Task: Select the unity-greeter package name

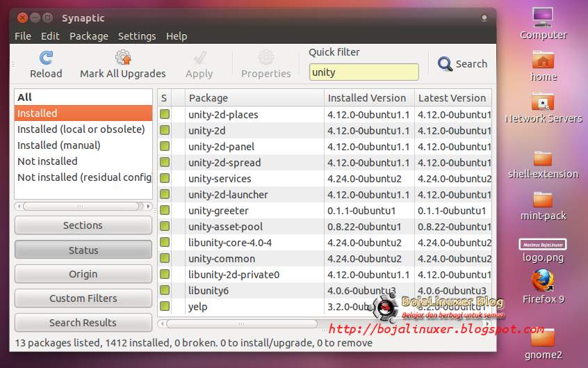Action: click(218, 211)
